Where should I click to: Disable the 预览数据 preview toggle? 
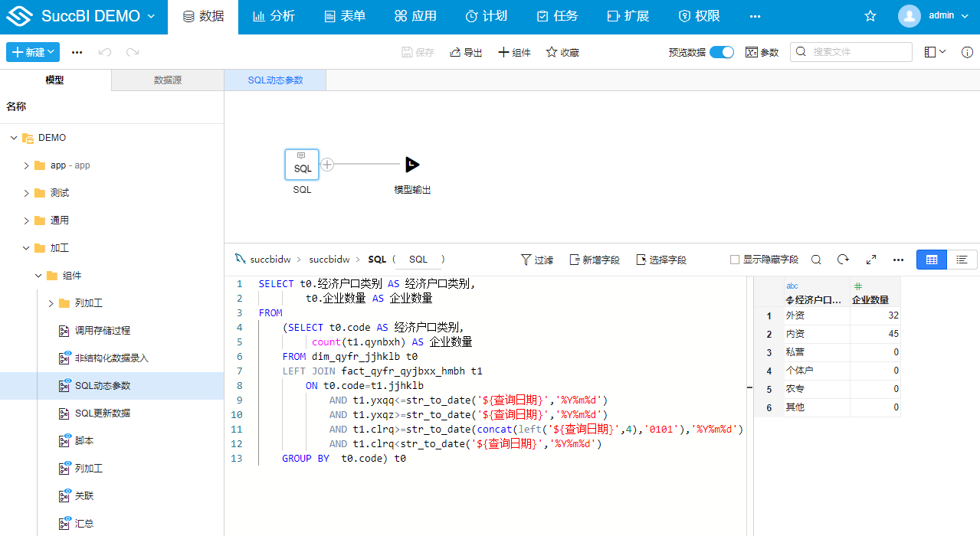719,52
